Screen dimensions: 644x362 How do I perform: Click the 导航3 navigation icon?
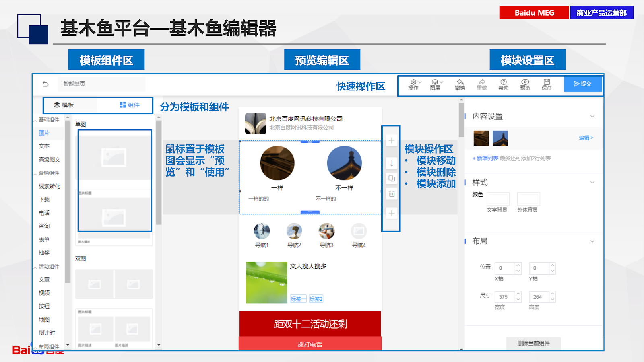click(326, 231)
